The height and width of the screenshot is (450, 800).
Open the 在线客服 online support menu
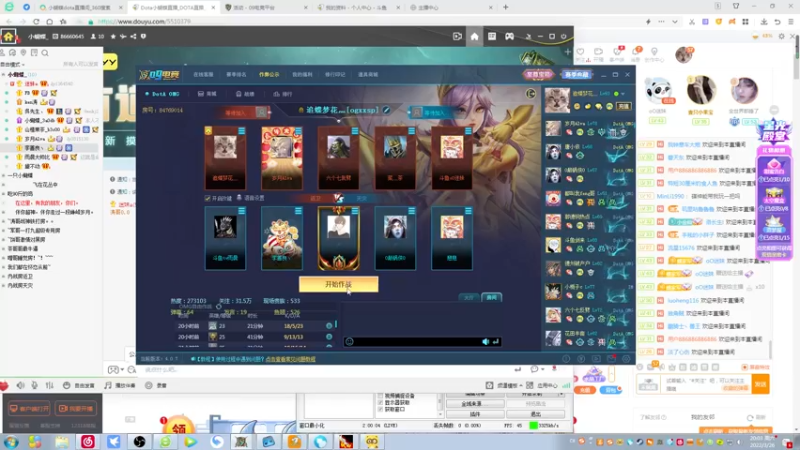coord(203,74)
